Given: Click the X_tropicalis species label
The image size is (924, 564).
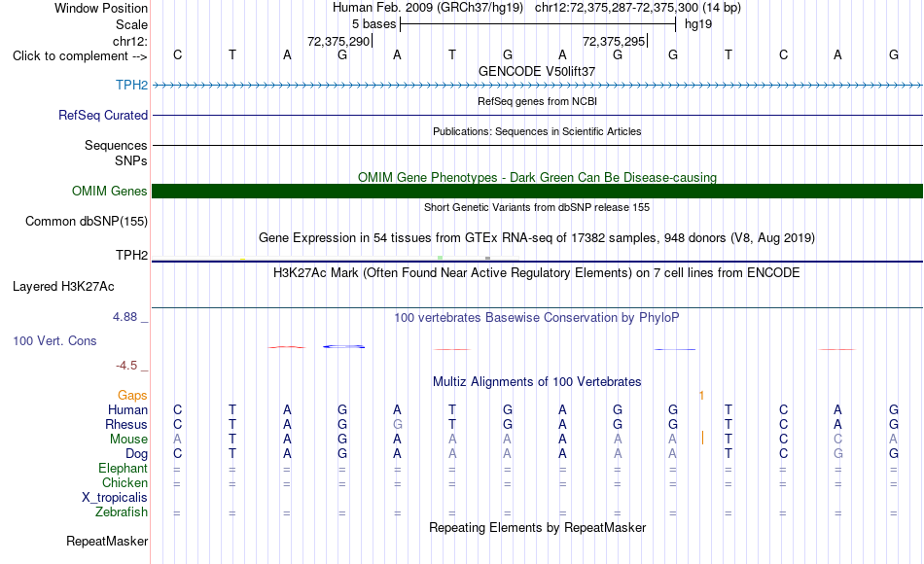Looking at the screenshot, I should tap(115, 498).
